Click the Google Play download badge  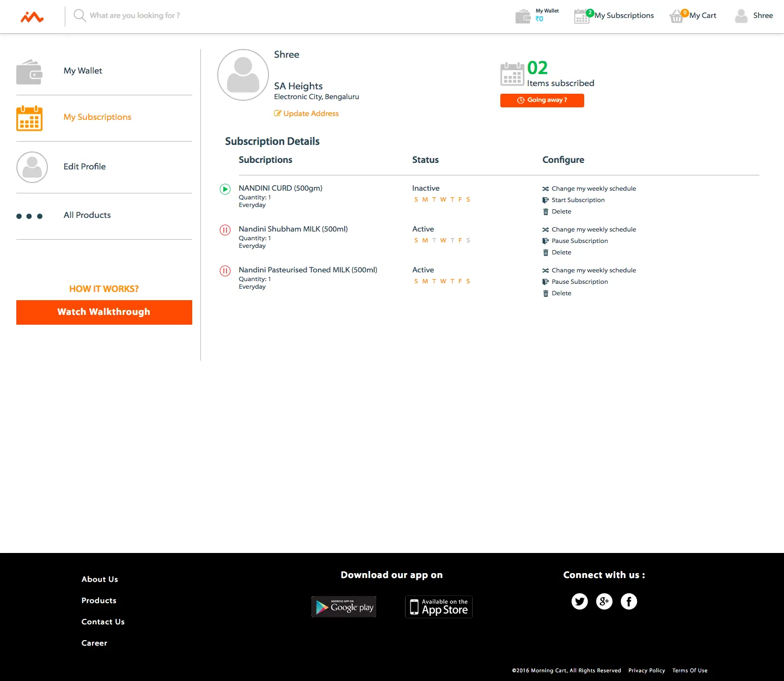[344, 607]
